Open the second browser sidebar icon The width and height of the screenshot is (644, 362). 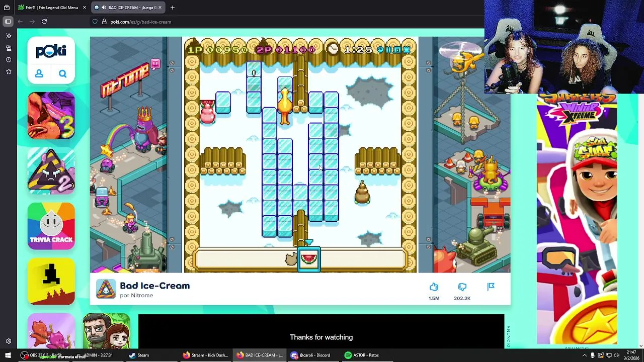coord(9,48)
